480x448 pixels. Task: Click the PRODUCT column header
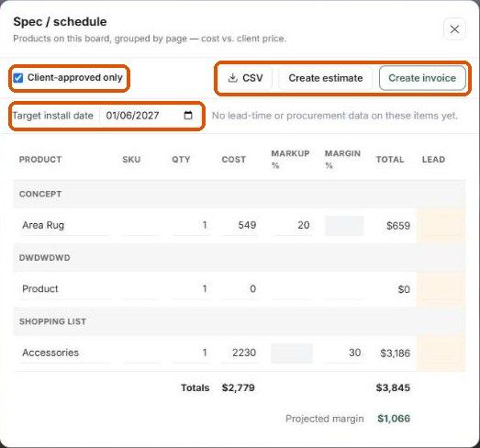pyautogui.click(x=40, y=160)
